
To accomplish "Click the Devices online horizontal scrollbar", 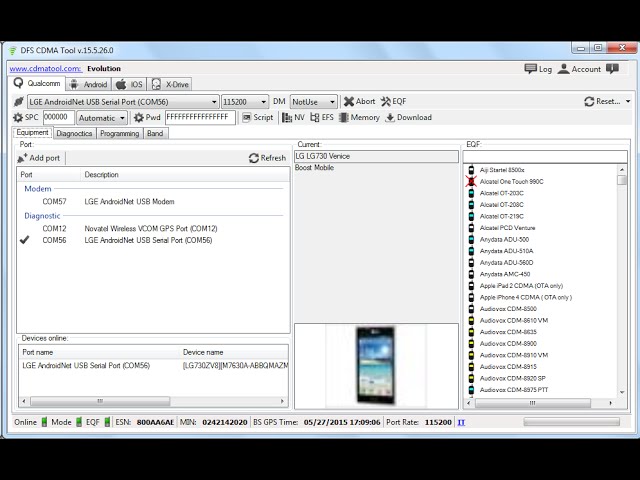I will click(100, 401).
